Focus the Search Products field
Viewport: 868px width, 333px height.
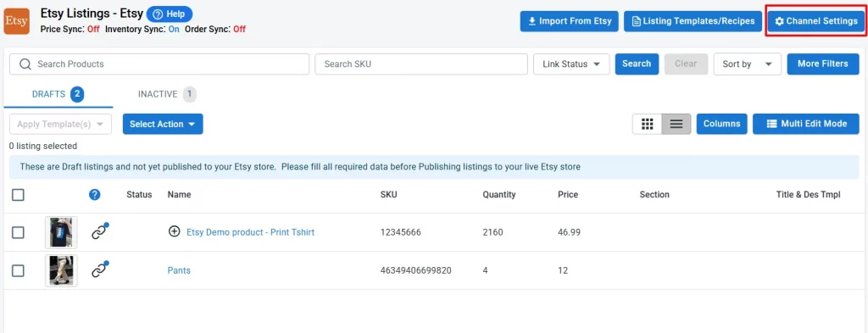tap(159, 64)
